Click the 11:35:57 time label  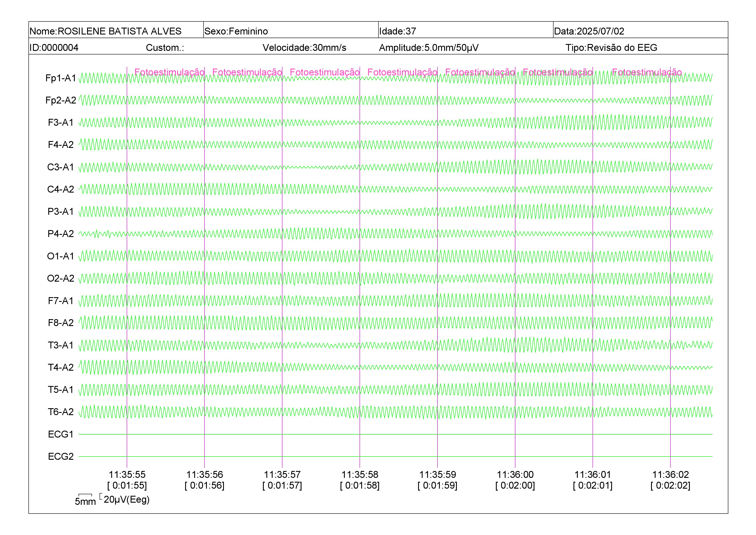click(x=282, y=475)
